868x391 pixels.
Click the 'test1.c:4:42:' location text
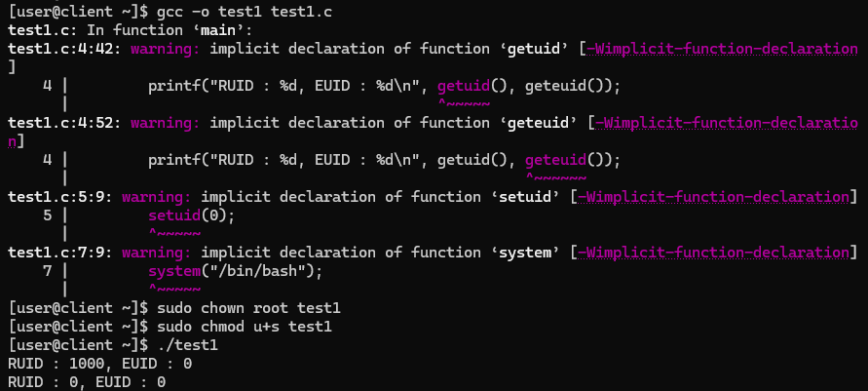pyautogui.click(x=64, y=49)
